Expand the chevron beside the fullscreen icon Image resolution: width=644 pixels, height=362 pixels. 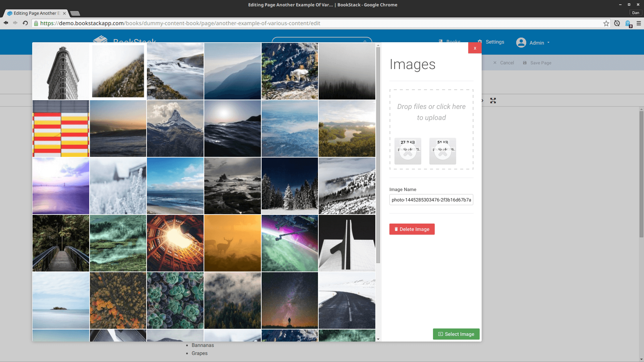pyautogui.click(x=482, y=100)
